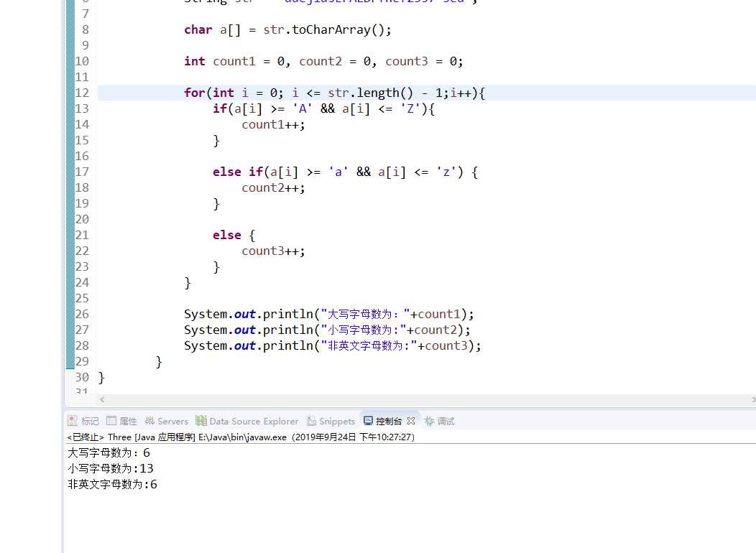Viewport: 756px width, 553px height.
Task: Click line number 8 in the gutter
Action: click(86, 29)
